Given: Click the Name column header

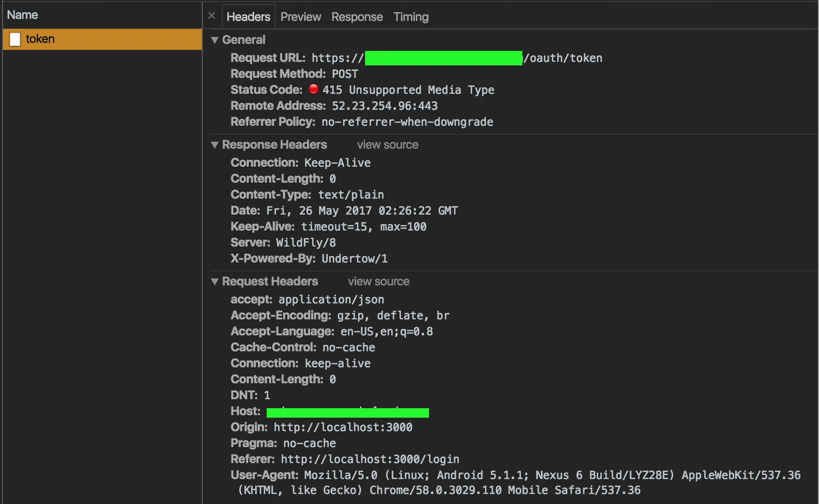Looking at the screenshot, I should pyautogui.click(x=22, y=15).
